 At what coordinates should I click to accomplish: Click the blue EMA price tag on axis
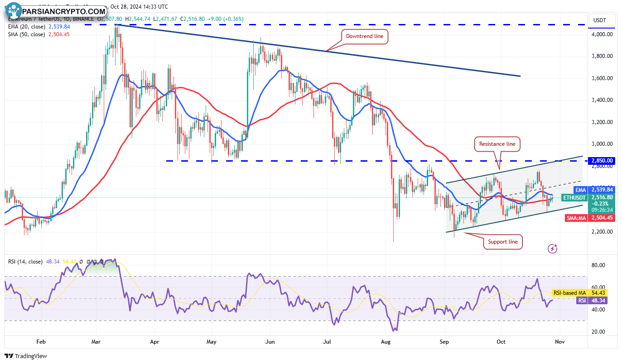coord(595,190)
